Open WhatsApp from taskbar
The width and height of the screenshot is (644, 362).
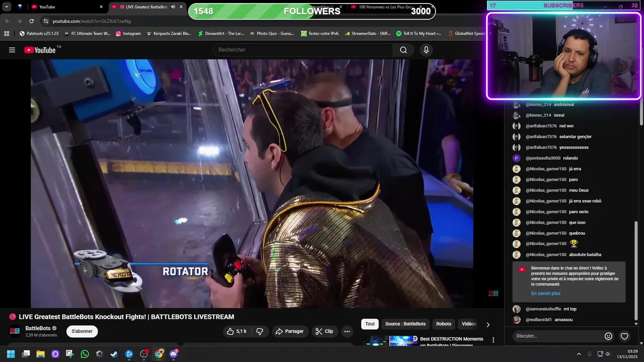[x=85, y=354]
